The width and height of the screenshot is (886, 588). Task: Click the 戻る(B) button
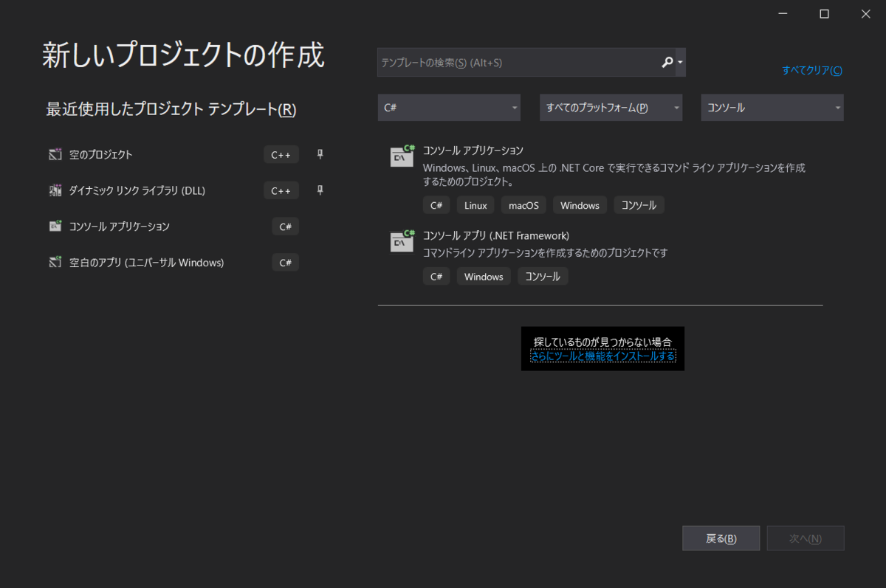[x=721, y=539]
